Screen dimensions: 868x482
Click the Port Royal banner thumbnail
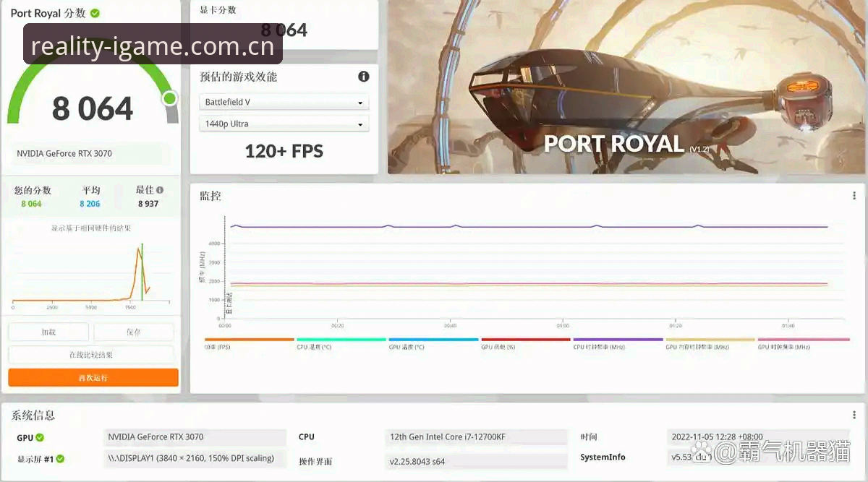626,87
